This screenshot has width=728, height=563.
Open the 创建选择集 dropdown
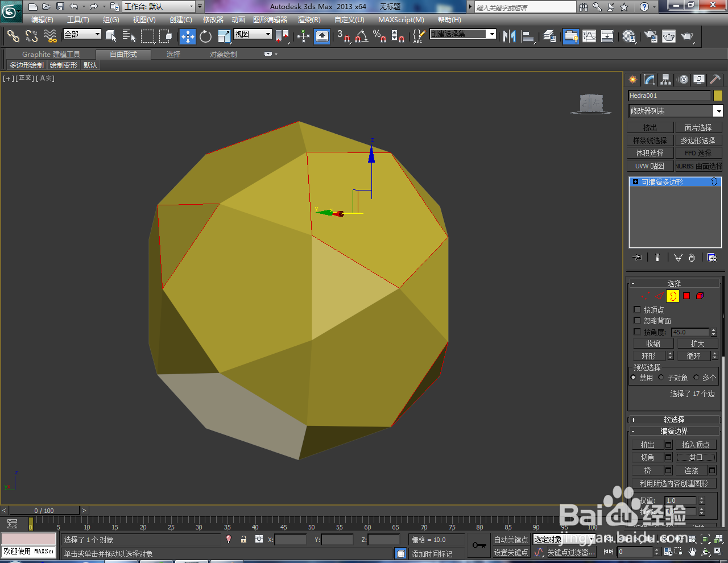[x=462, y=34]
